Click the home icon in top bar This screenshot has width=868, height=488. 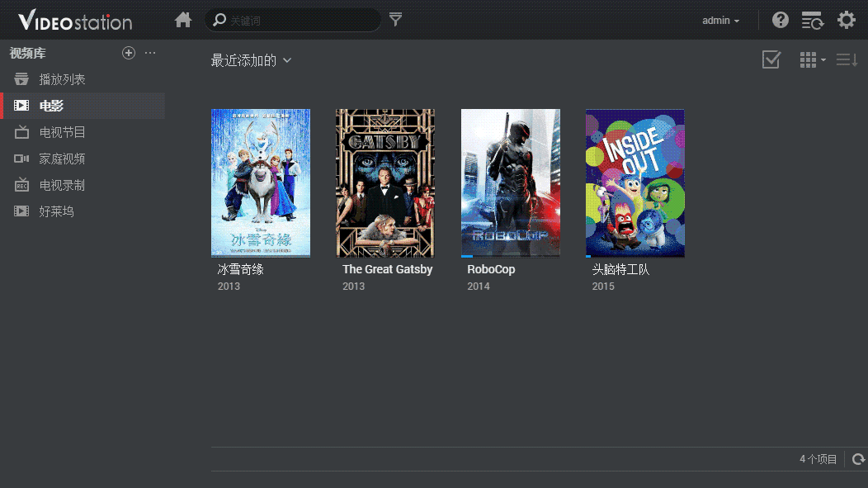click(x=183, y=20)
